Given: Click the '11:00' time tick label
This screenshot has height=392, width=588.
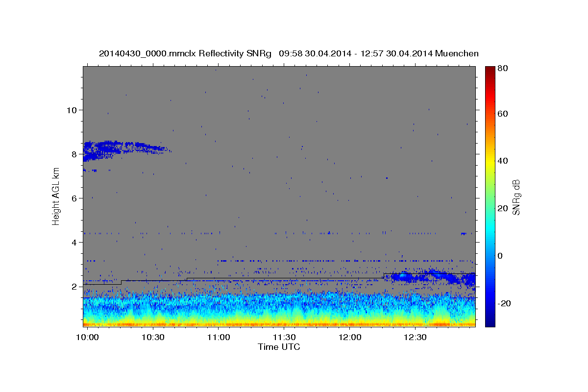Looking at the screenshot, I should [219, 338].
